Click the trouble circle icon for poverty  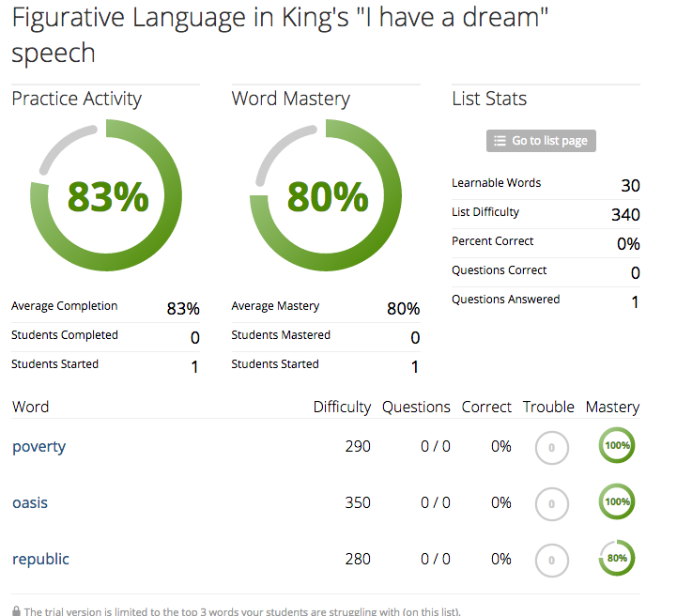(x=551, y=448)
